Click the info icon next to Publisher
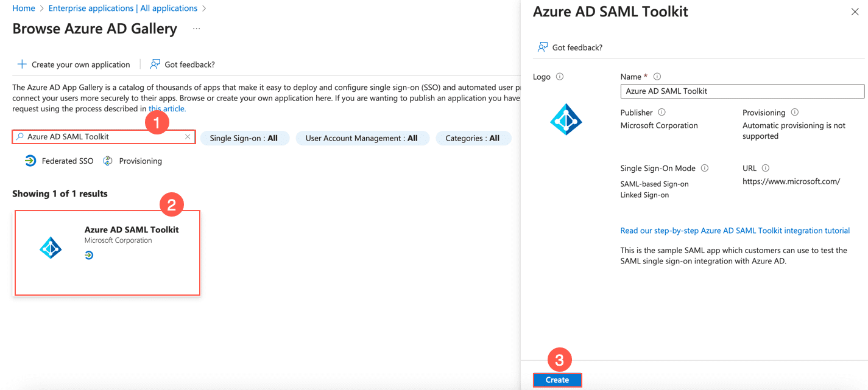868x390 pixels. click(662, 113)
